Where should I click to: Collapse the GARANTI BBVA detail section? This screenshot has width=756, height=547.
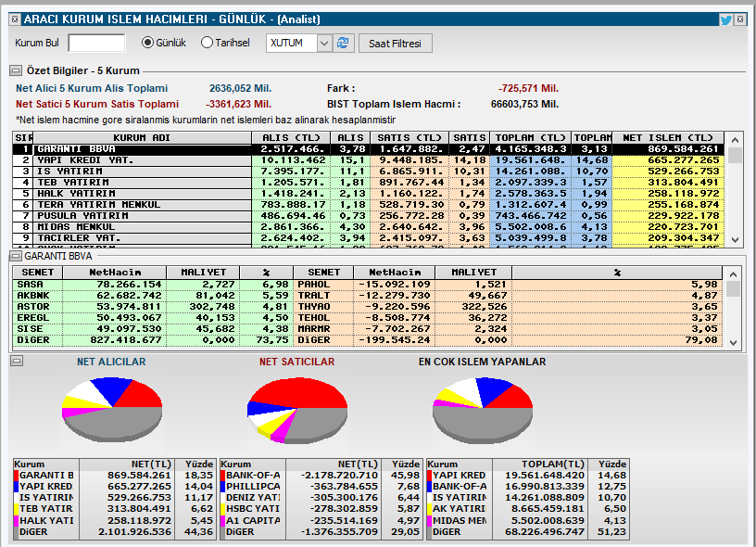click(16, 256)
